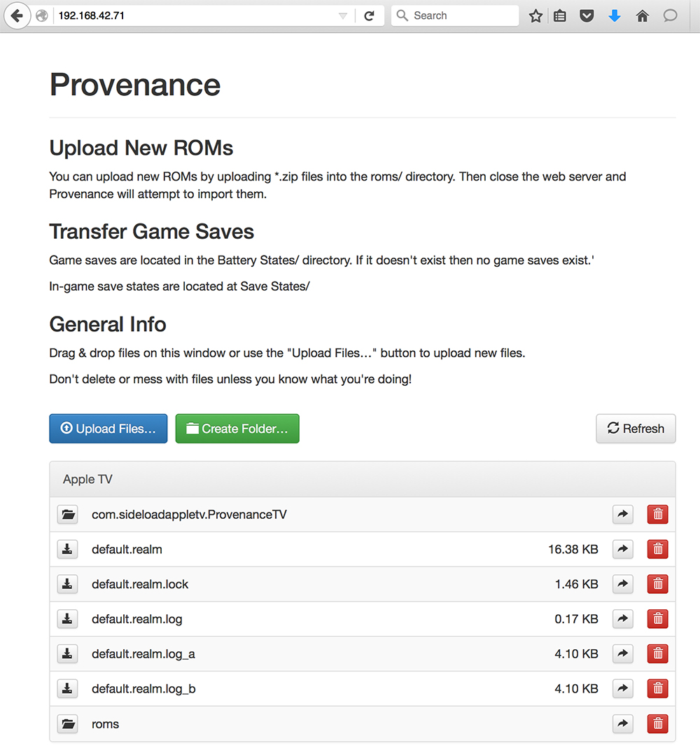
Task: Bookmark this page with star icon
Action: (535, 15)
